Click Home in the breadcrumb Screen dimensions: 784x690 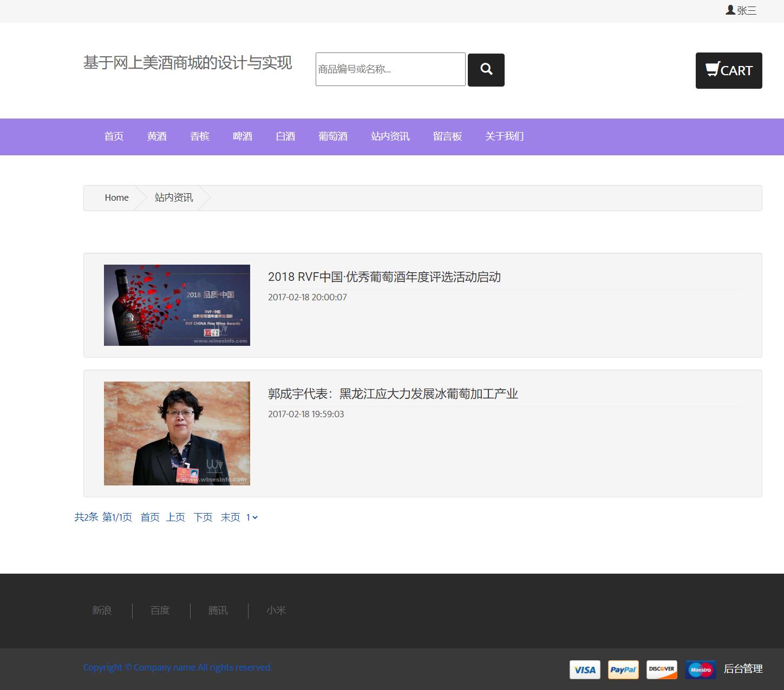click(x=116, y=198)
